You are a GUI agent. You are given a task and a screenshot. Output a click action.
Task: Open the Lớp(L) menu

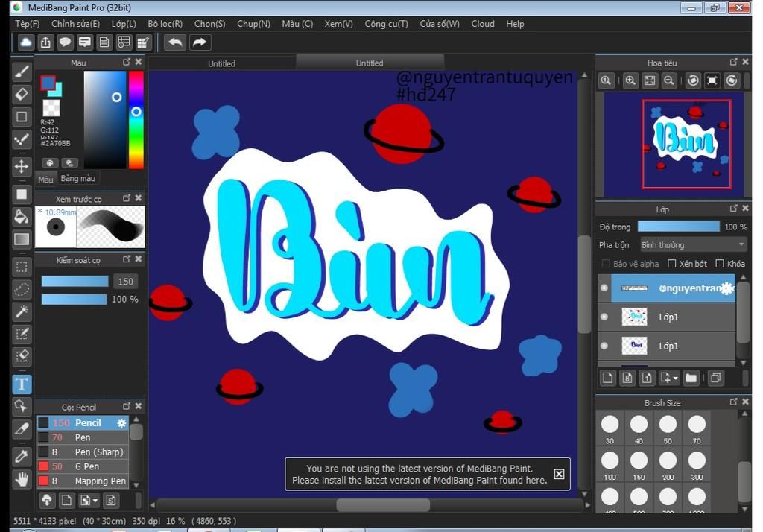124,24
